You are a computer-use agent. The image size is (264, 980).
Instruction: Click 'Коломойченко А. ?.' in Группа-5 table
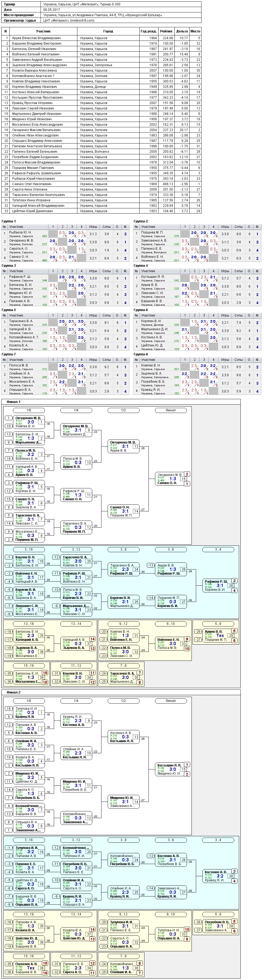[24, 338]
